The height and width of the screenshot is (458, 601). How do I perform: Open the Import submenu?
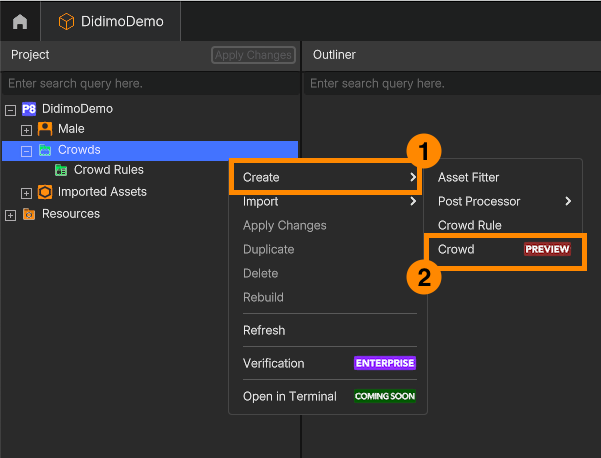click(328, 201)
